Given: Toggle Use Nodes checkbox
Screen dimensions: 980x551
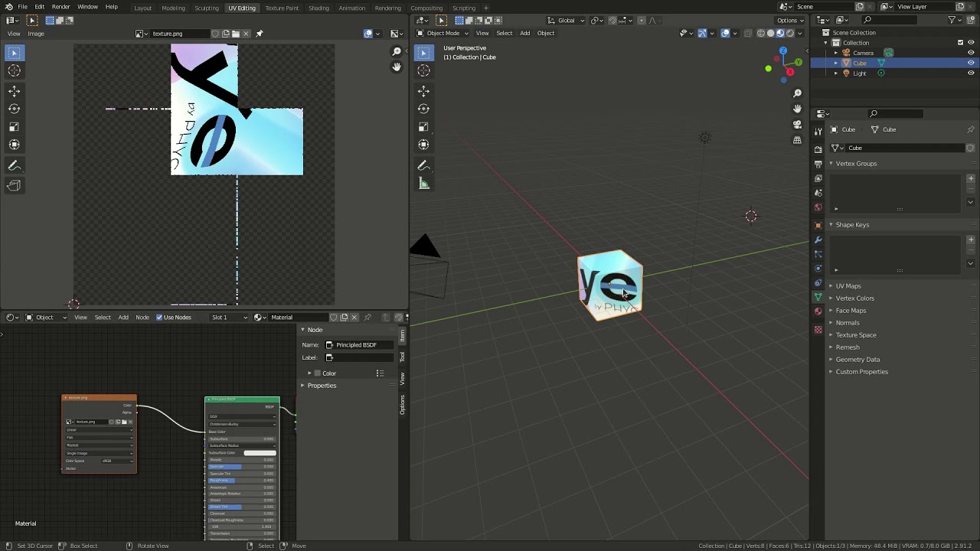Looking at the screenshot, I should (x=159, y=318).
